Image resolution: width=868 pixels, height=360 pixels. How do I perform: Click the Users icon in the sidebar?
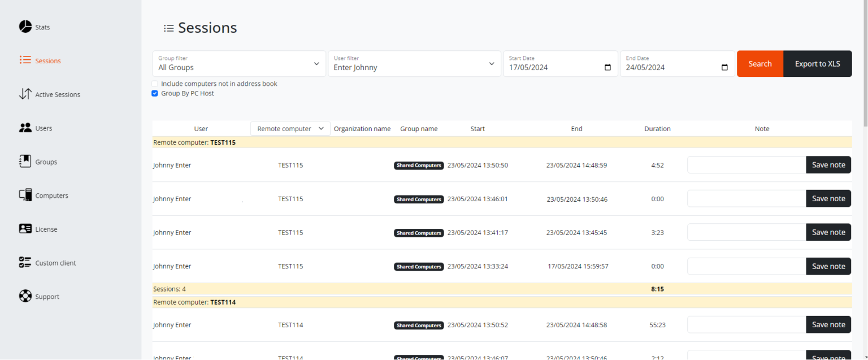(x=25, y=128)
